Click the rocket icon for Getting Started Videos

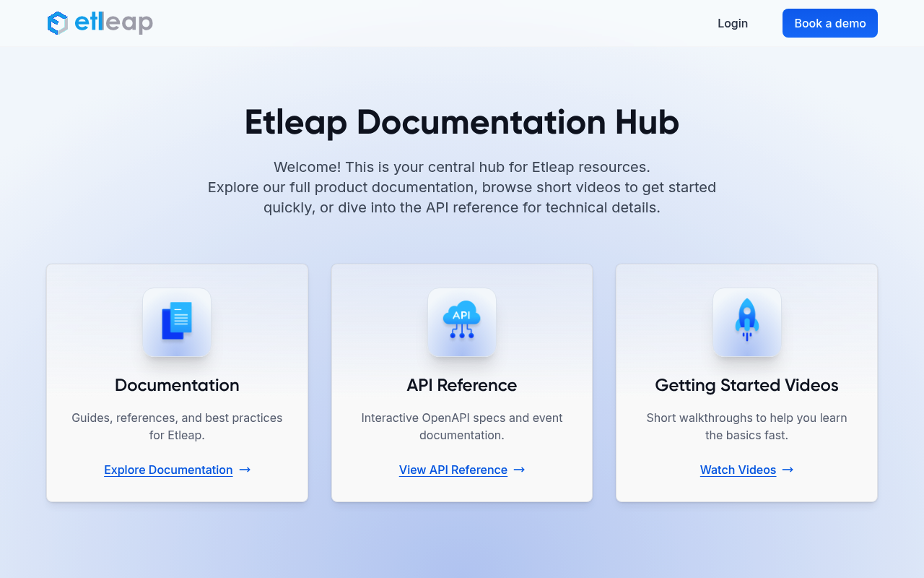pos(747,322)
